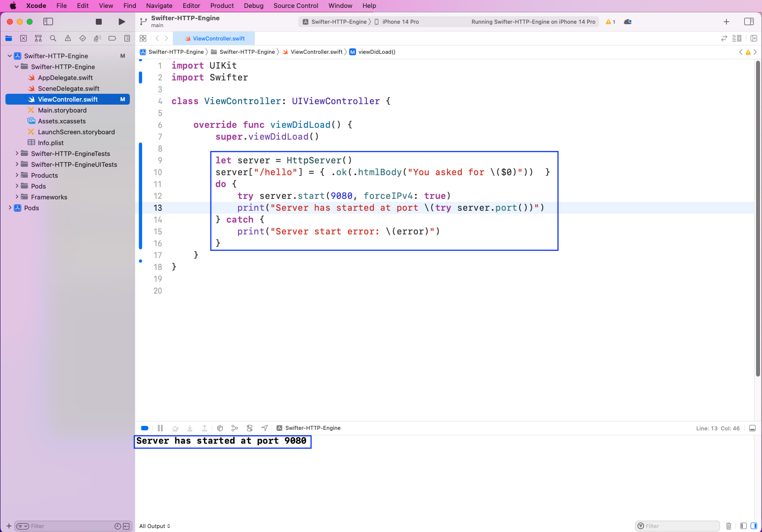Toggle breakpoints activation in debug bar

point(145,428)
